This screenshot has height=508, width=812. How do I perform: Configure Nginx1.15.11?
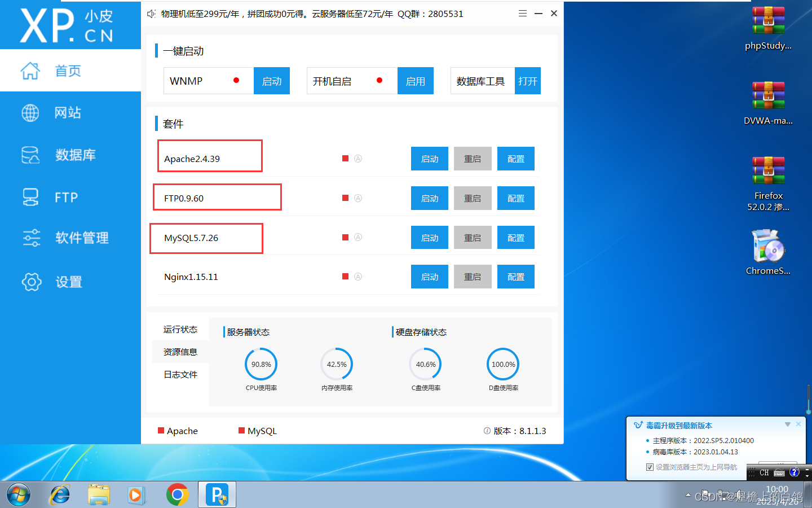click(516, 277)
